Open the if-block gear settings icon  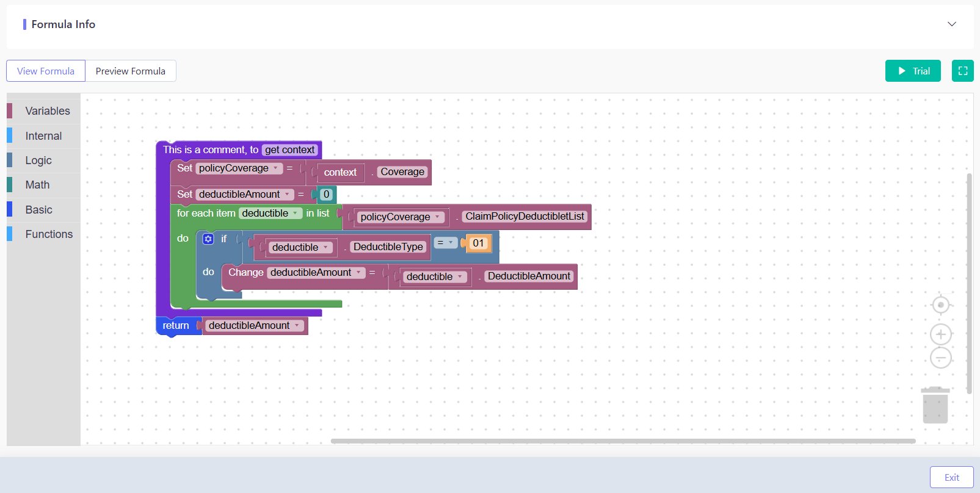pyautogui.click(x=208, y=239)
